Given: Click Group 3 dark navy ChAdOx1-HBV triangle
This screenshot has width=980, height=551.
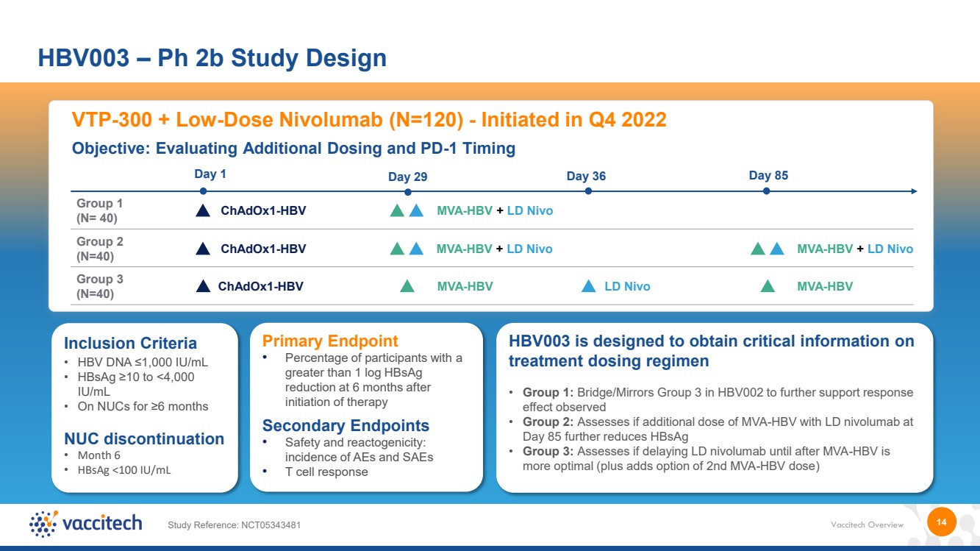Looking at the screenshot, I should (203, 286).
